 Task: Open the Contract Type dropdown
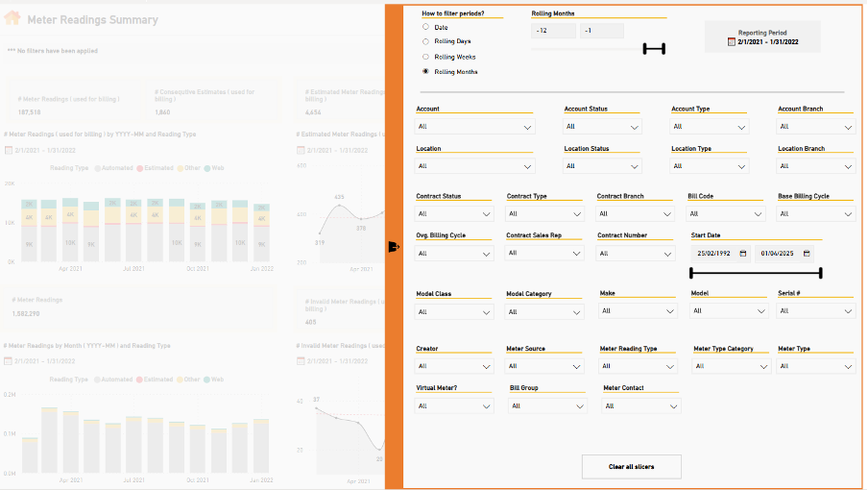pos(544,213)
